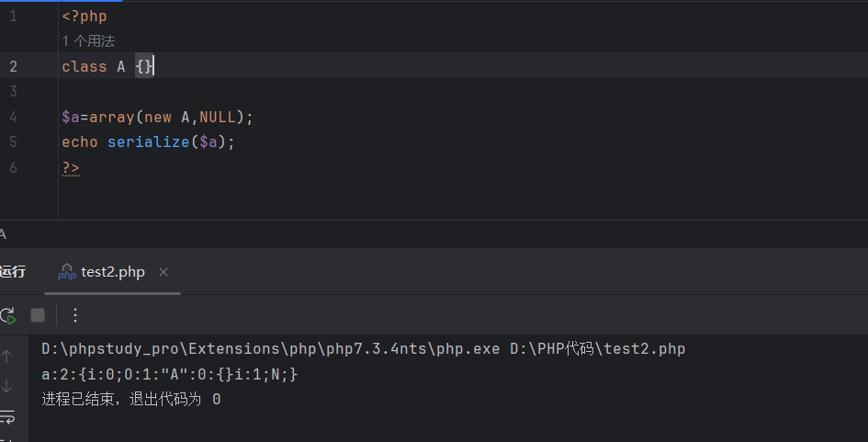Close the test2.php run tab

click(163, 273)
